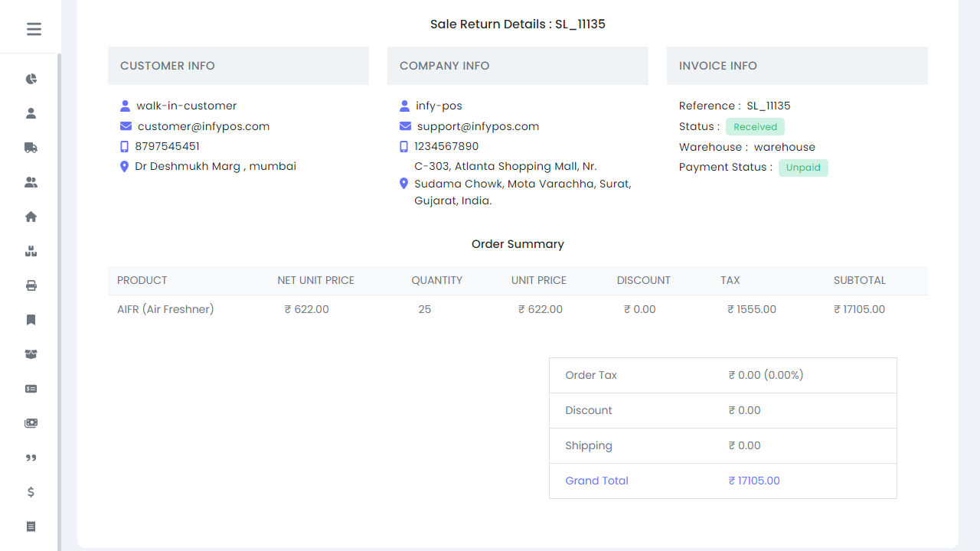Image resolution: width=980 pixels, height=551 pixels.
Task: Click the Unpaid payment status badge
Action: (x=803, y=168)
